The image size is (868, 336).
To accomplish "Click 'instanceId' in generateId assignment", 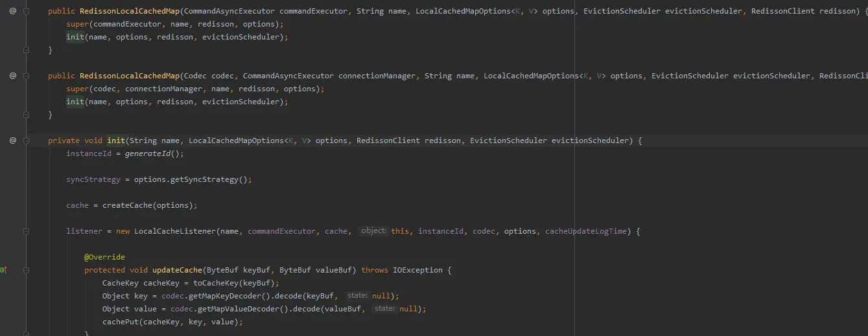I will pos(89,153).
